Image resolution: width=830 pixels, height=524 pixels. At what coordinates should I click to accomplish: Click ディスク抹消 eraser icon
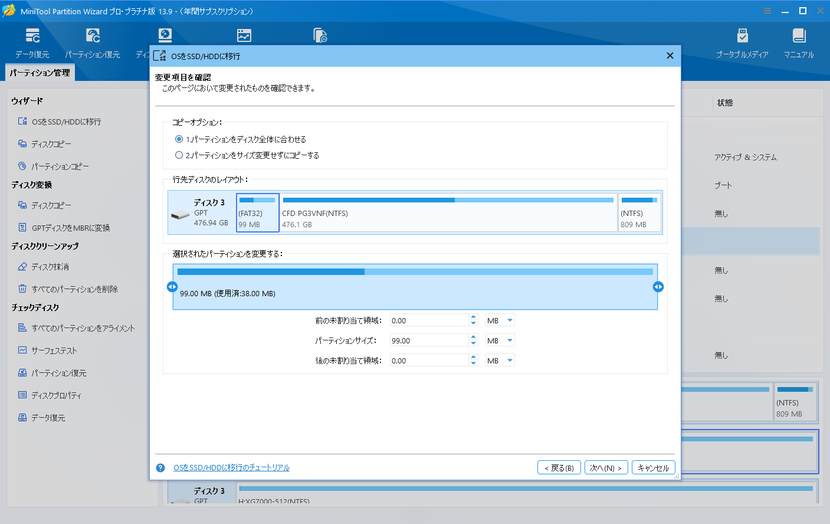[22, 266]
